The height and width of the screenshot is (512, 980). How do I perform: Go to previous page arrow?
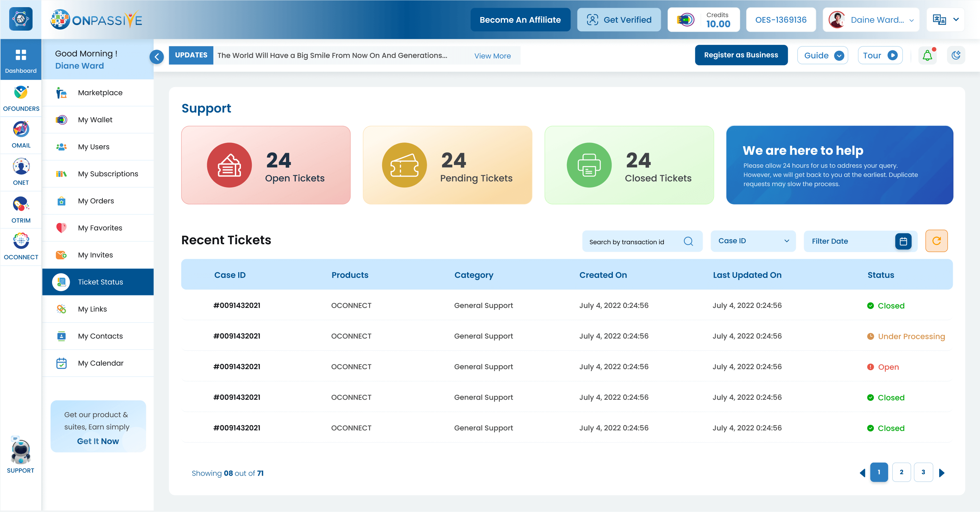click(x=863, y=473)
